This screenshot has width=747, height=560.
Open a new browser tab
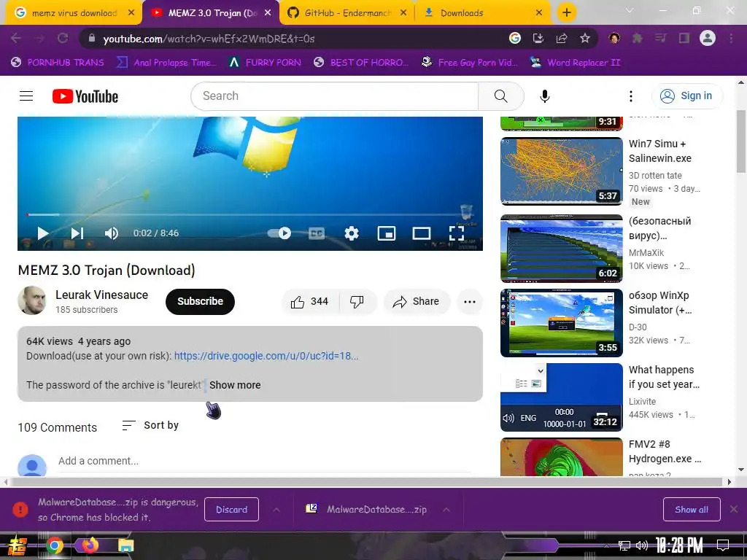coord(566,13)
